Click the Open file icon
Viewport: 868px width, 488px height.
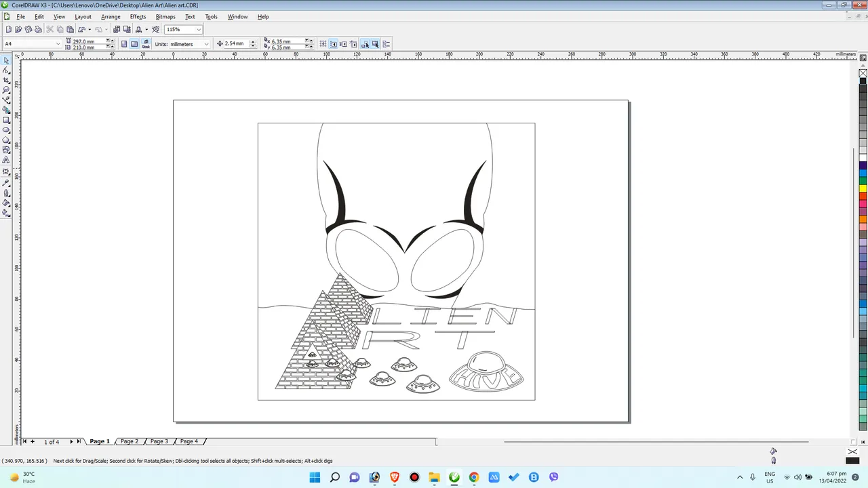(x=18, y=29)
